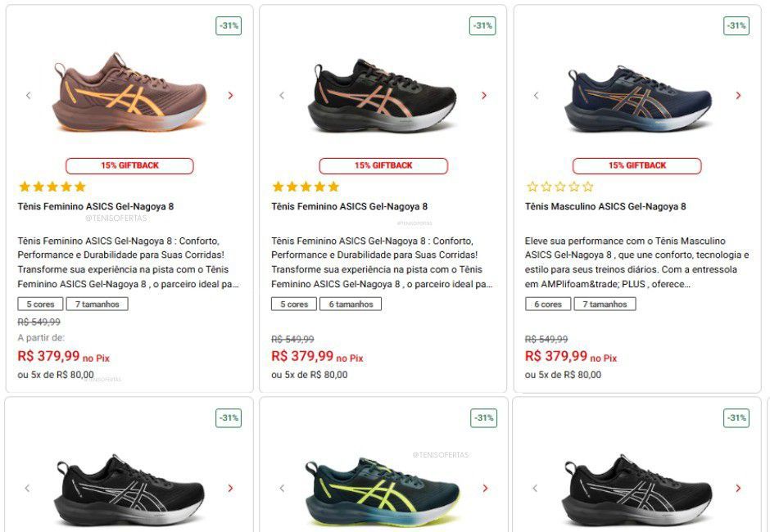Image resolution: width=770 pixels, height=532 pixels.
Task: Open the navy blue Masculino shoe image
Action: (636, 98)
